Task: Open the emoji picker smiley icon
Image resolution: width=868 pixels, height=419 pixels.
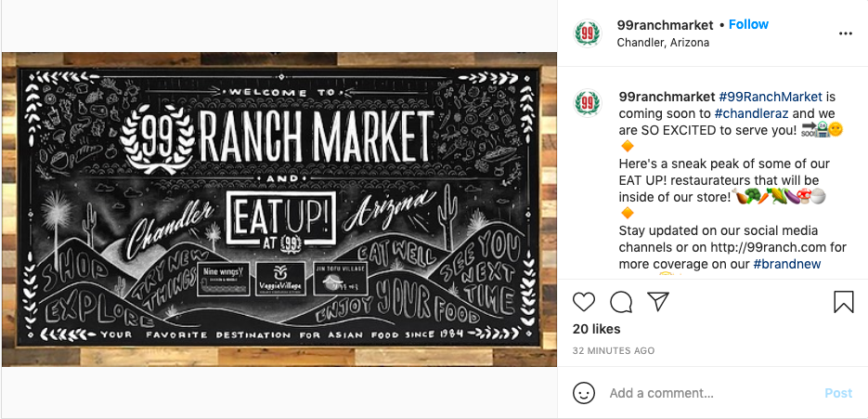Action: [x=584, y=393]
